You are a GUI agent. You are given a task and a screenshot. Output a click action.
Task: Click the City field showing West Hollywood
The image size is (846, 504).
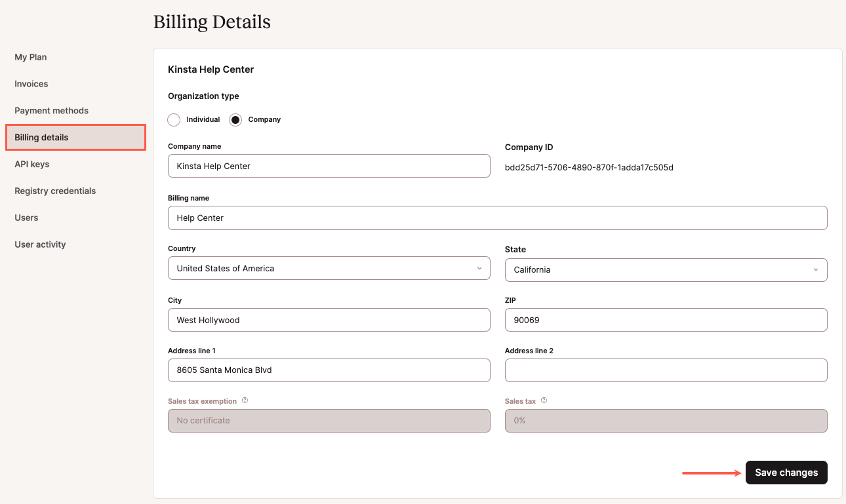click(329, 320)
